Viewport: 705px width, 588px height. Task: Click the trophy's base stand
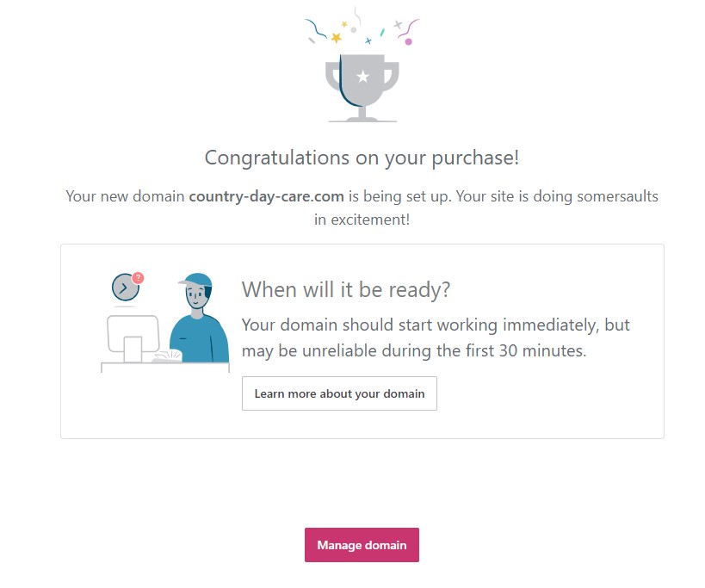(362, 116)
